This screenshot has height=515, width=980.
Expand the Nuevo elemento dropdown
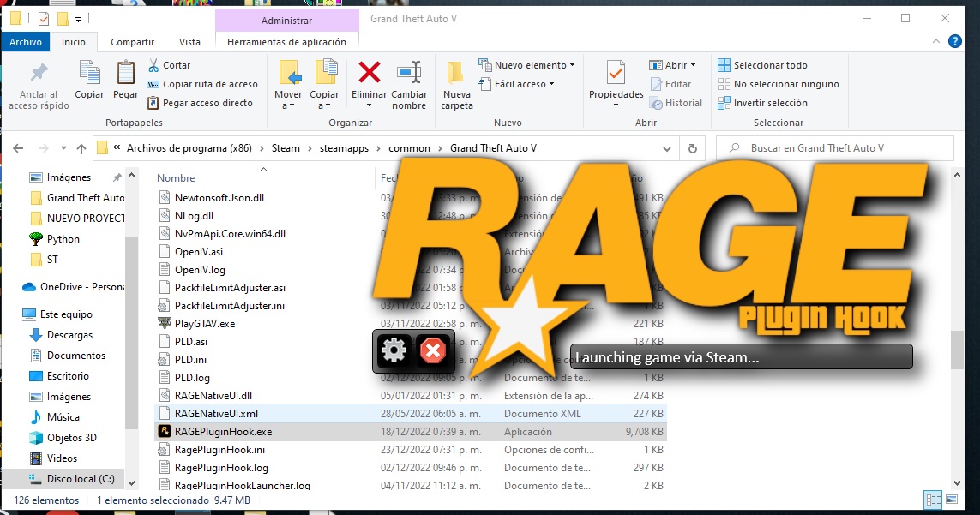pyautogui.click(x=535, y=65)
